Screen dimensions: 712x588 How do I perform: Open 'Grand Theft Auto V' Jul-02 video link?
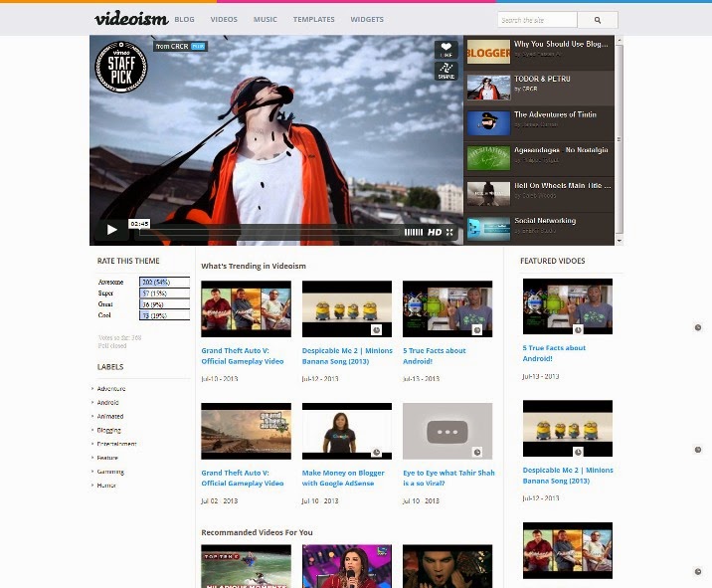pyautogui.click(x=243, y=478)
